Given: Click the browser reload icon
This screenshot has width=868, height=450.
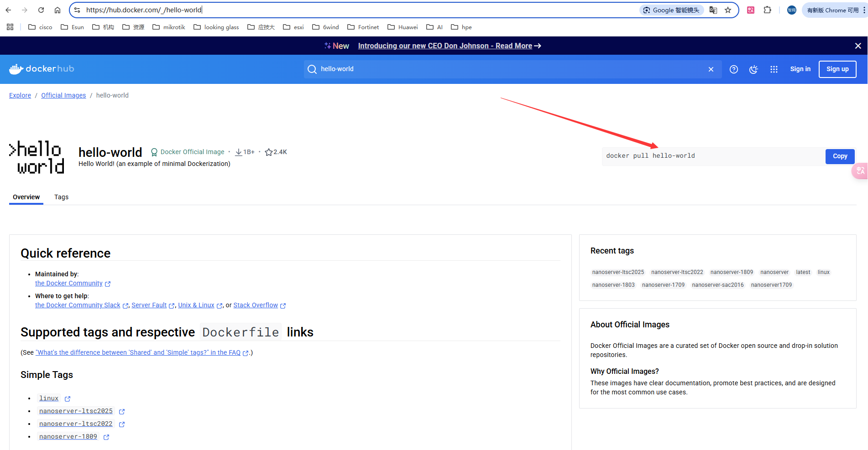Looking at the screenshot, I should [x=41, y=10].
